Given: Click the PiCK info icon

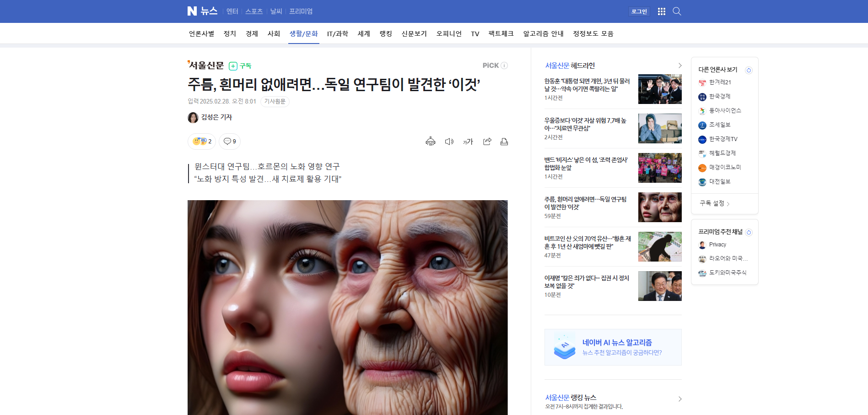Looking at the screenshot, I should (504, 66).
